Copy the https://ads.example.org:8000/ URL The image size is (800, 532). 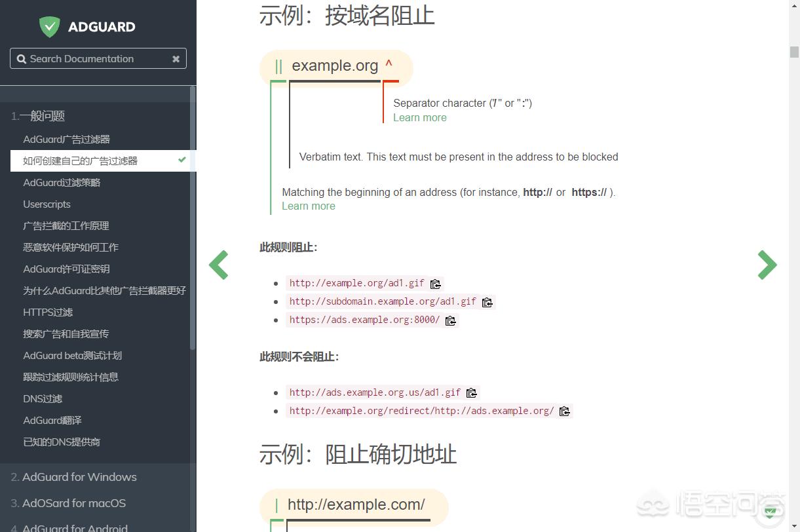coord(450,320)
